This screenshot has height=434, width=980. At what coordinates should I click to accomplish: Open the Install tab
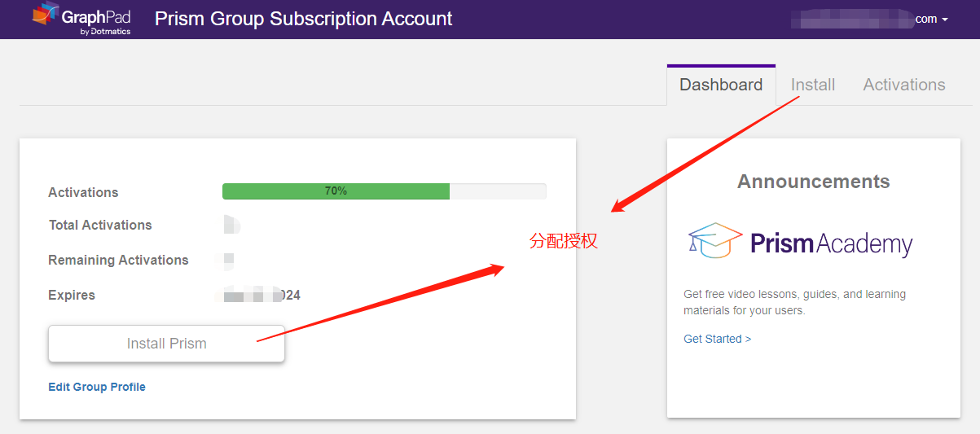pyautogui.click(x=813, y=85)
